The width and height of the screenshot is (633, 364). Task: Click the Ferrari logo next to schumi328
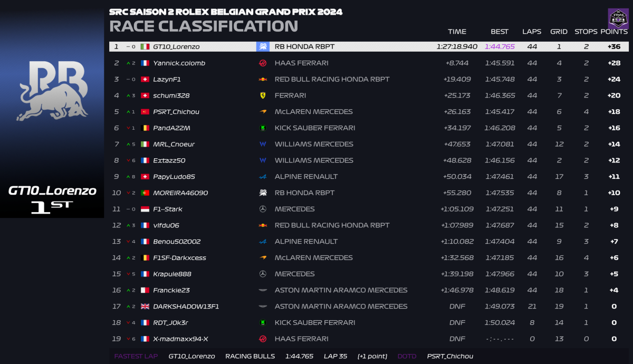pyautogui.click(x=263, y=95)
